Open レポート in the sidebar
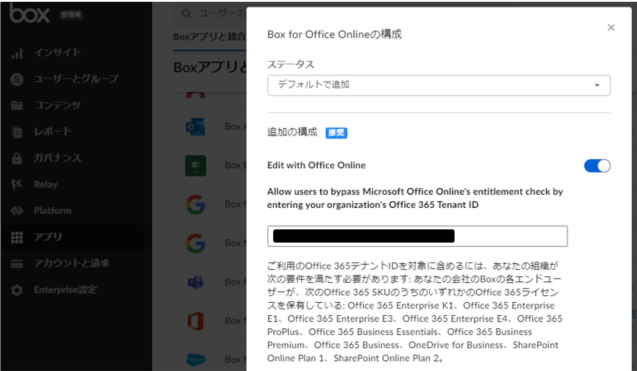The height and width of the screenshot is (371, 637). [53, 131]
